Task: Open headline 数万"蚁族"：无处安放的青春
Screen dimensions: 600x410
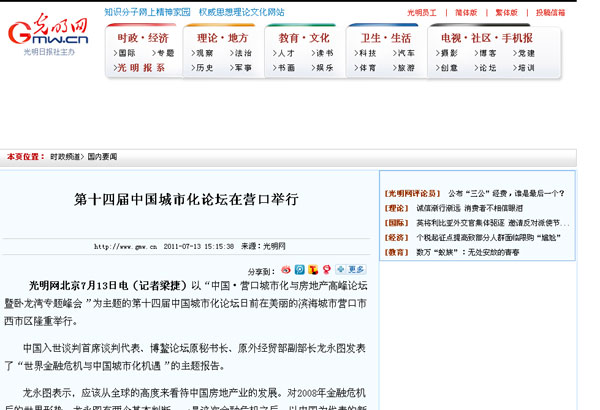Action: coord(468,253)
